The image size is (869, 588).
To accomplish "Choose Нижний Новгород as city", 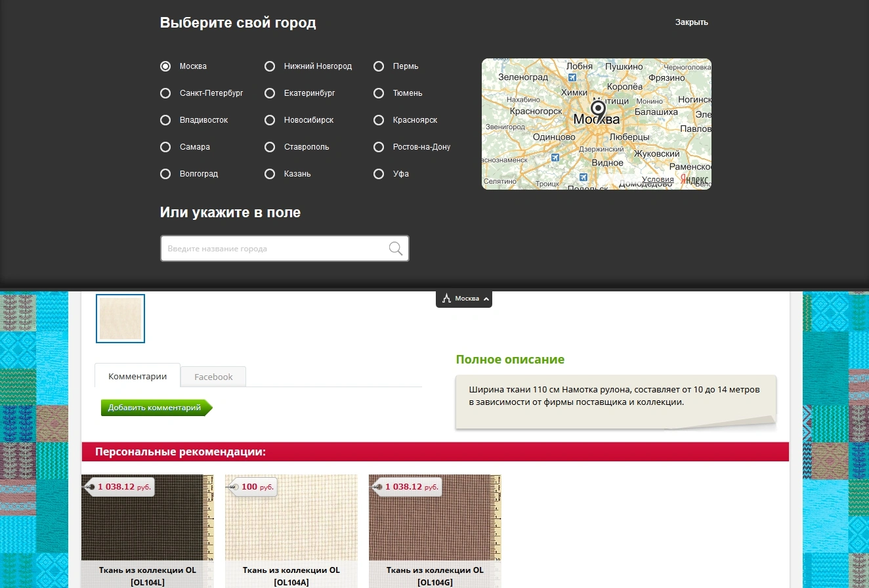I will 270,66.
